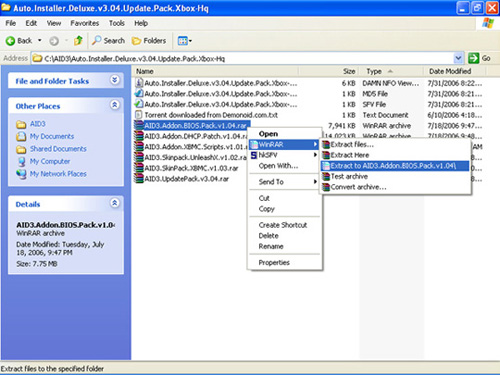Choose Extract to AID3.Addon.BIOS.Pack.v1.04\
The height and width of the screenshot is (375, 500).
395,166
